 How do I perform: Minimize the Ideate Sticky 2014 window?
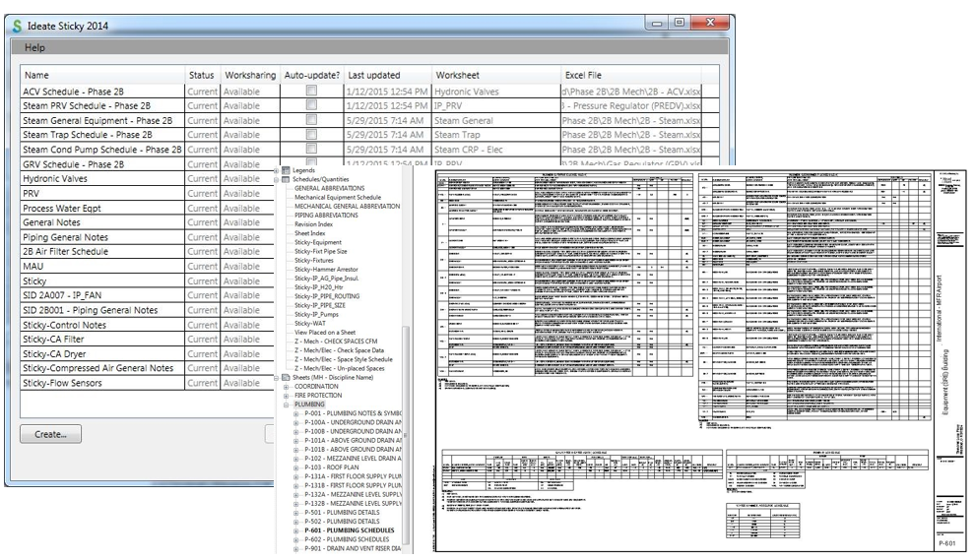[x=657, y=24]
